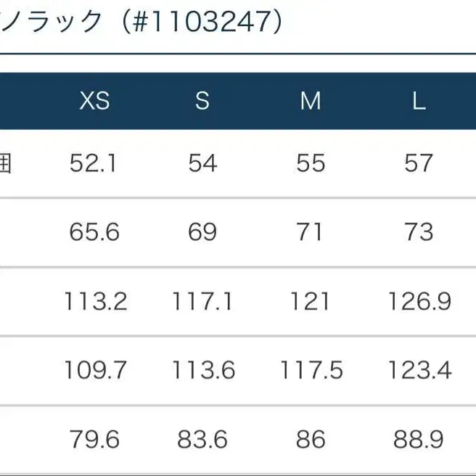This screenshot has width=476, height=476.
Task: Select the L size column header
Action: pyautogui.click(x=419, y=101)
